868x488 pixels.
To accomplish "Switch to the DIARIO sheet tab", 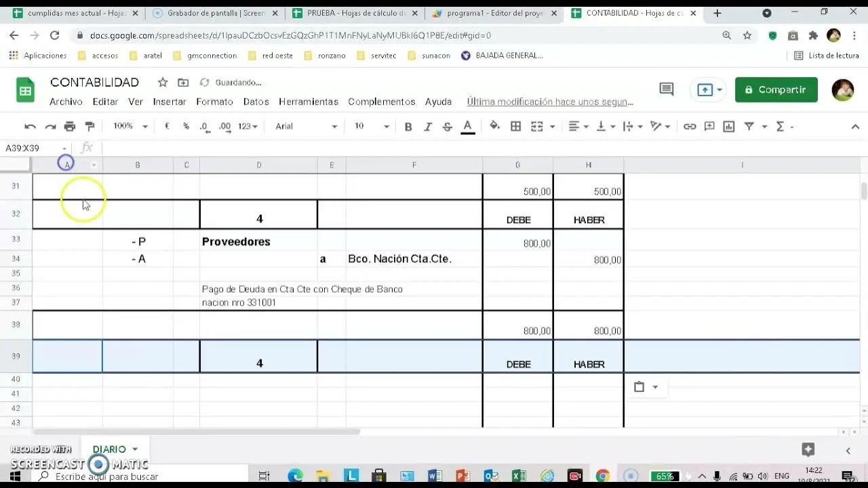I will [109, 449].
